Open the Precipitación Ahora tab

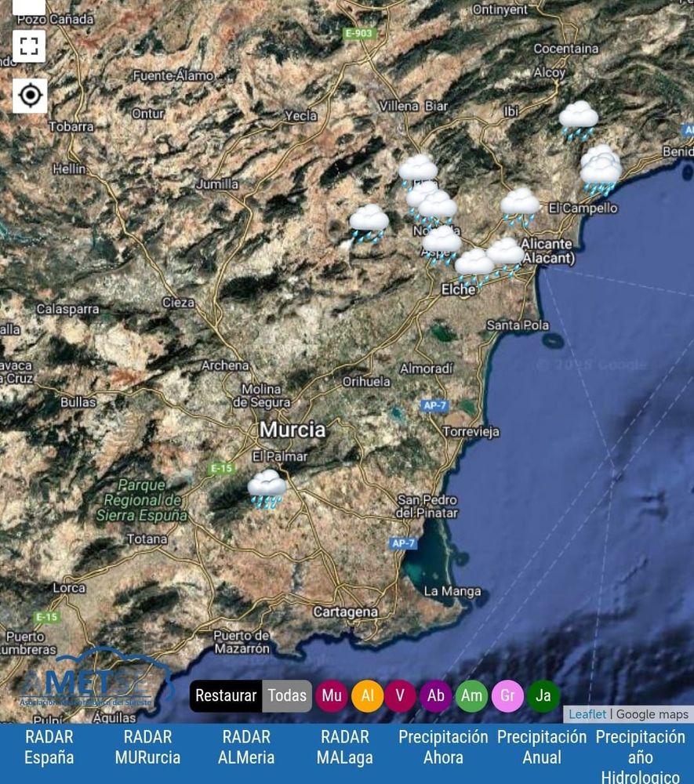tap(443, 747)
